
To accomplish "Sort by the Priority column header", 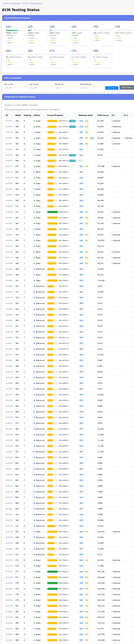I will coord(27,115).
